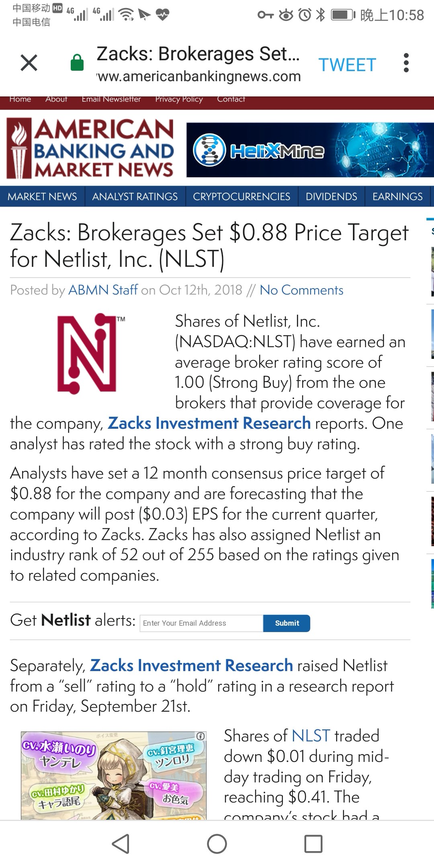Tap the green padlock security icon
Image resolution: width=434 pixels, height=868 pixels.
[x=77, y=63]
